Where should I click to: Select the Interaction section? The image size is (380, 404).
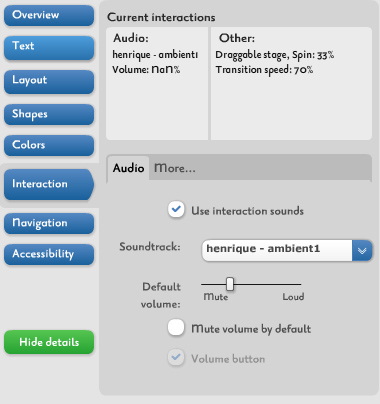coord(49,184)
